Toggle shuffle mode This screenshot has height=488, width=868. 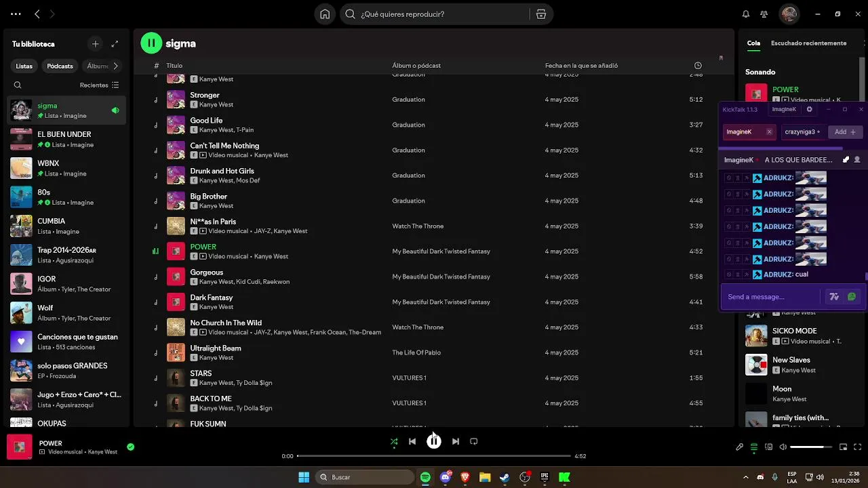394,441
